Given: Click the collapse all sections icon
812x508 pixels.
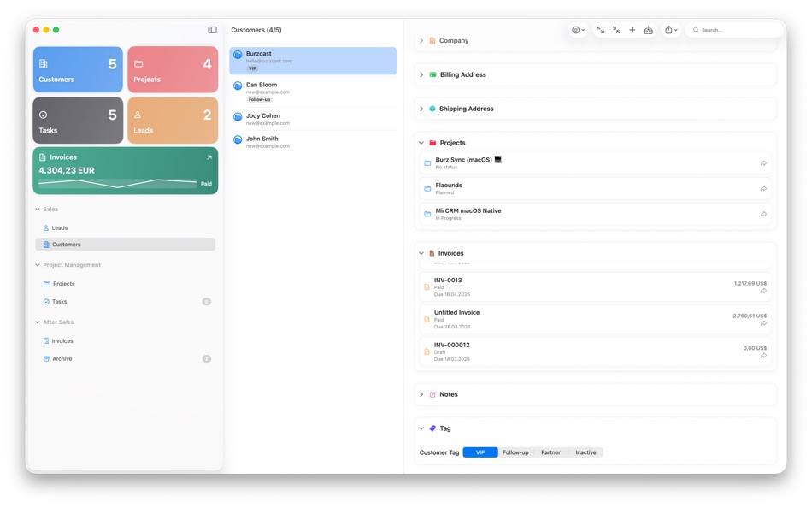Looking at the screenshot, I should coord(616,30).
